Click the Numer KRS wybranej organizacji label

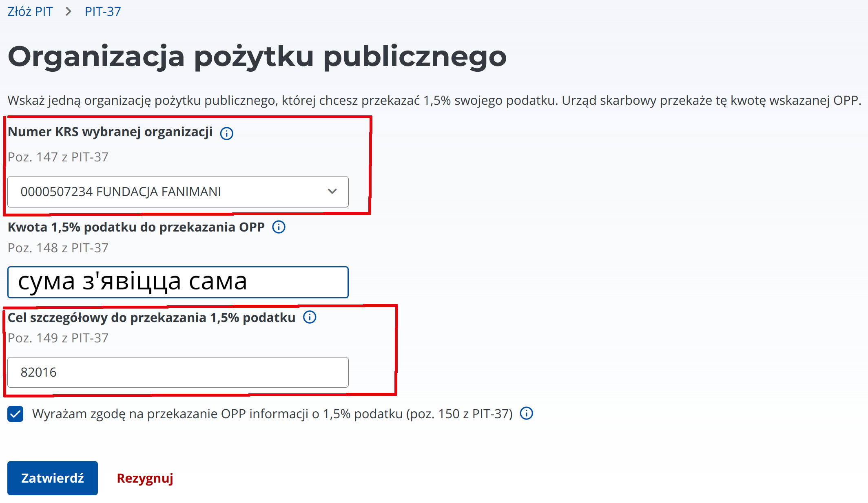click(110, 132)
